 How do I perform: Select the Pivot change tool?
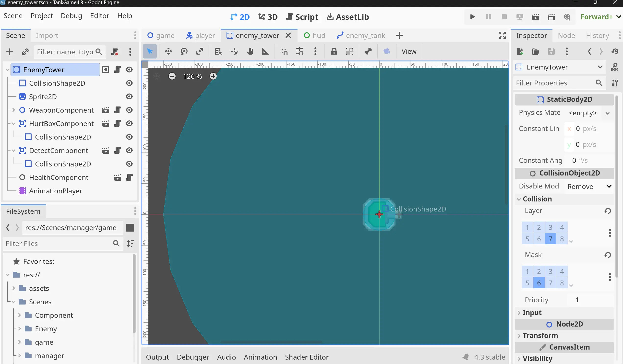[234, 51]
